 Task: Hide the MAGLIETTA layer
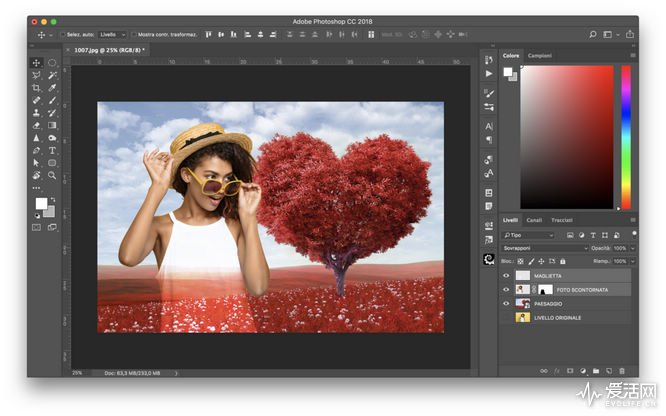point(506,276)
